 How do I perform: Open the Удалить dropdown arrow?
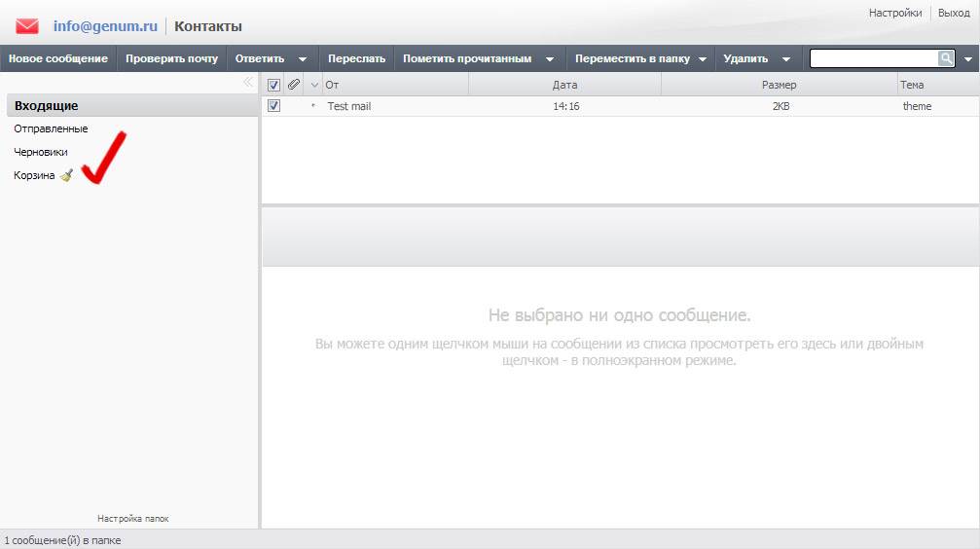pos(786,59)
